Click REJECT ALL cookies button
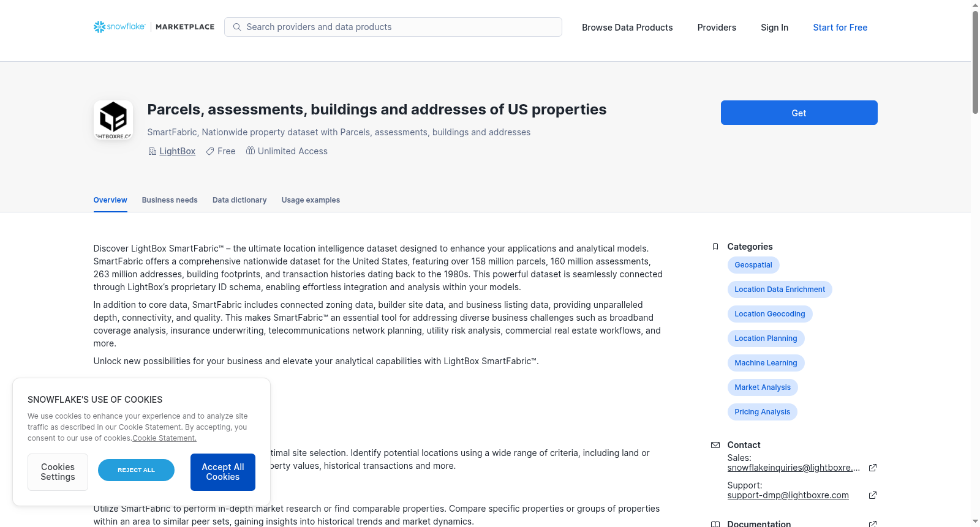The width and height of the screenshot is (980, 527). coord(136,470)
